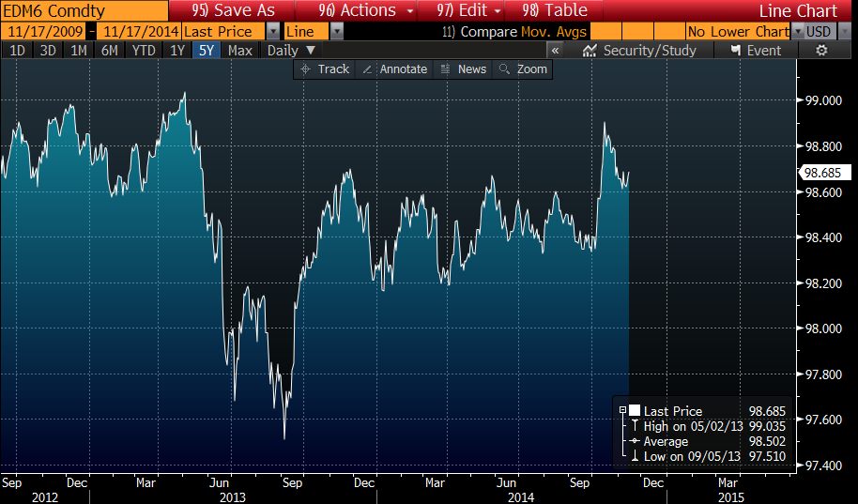Activate the Zoom tool
The width and height of the screenshot is (858, 504).
coord(523,69)
